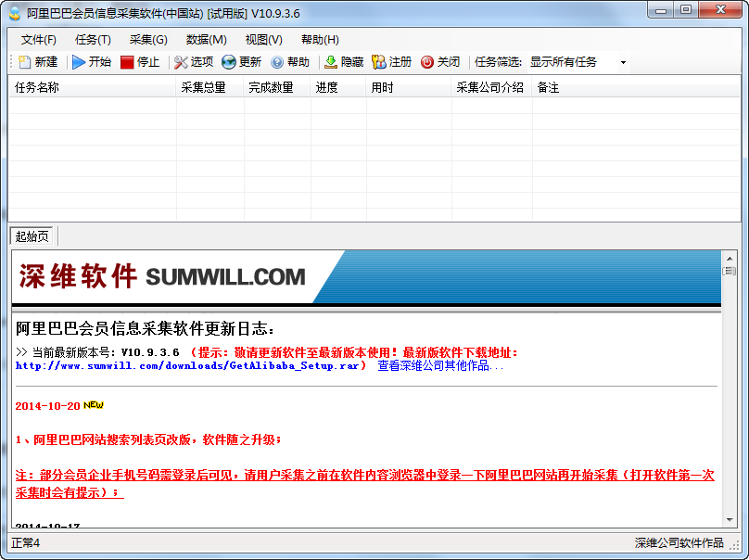Click the 正常4 status bar text
This screenshot has height=560, width=749.
coord(25,543)
